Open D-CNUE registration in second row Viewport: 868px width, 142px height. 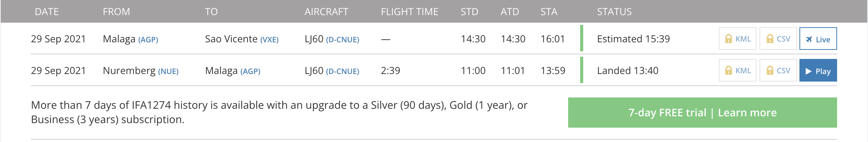coord(342,71)
